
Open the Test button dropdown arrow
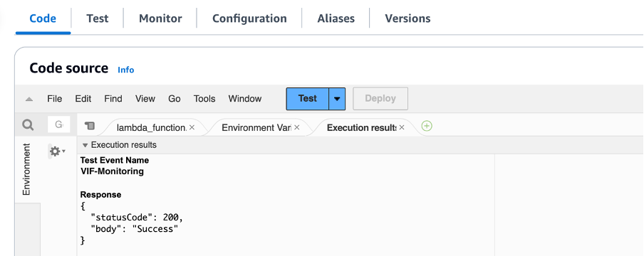[337, 99]
